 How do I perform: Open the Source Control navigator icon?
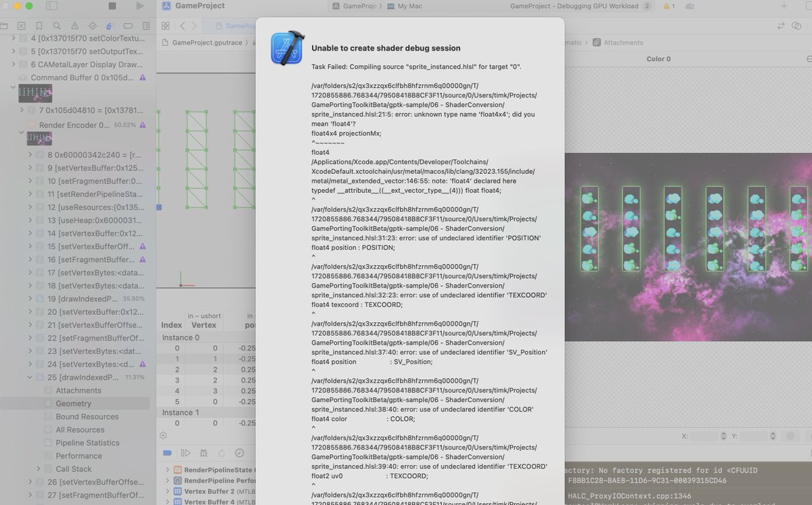[x=22, y=26]
